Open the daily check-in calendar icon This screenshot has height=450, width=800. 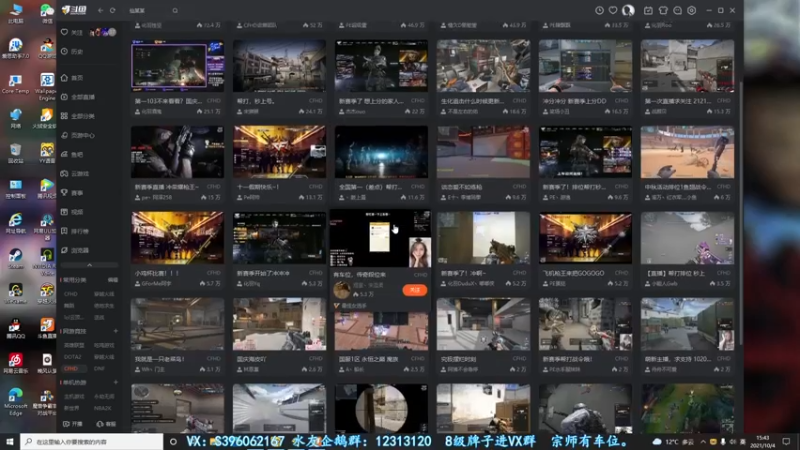(648, 10)
